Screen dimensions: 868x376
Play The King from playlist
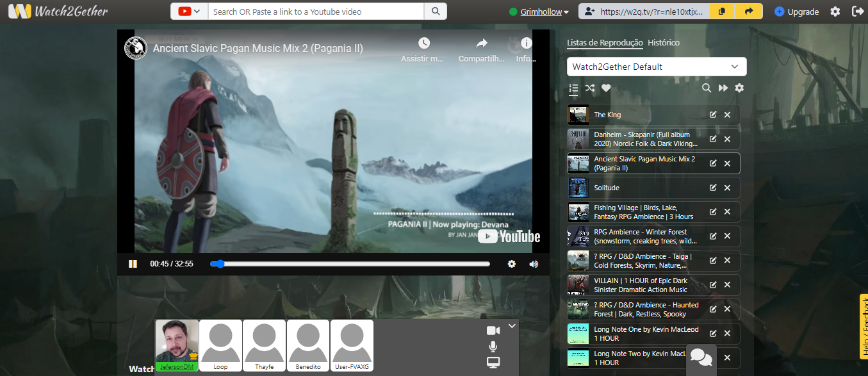pos(607,115)
